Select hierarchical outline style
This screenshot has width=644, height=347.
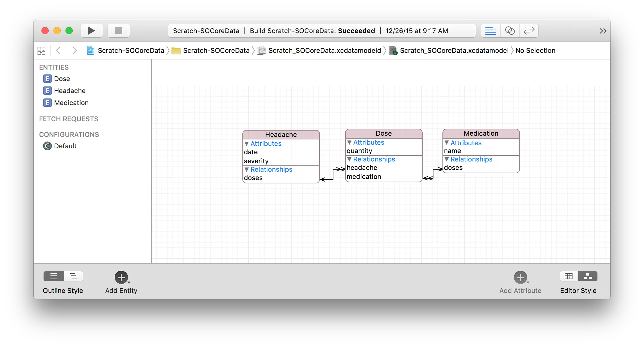(73, 276)
